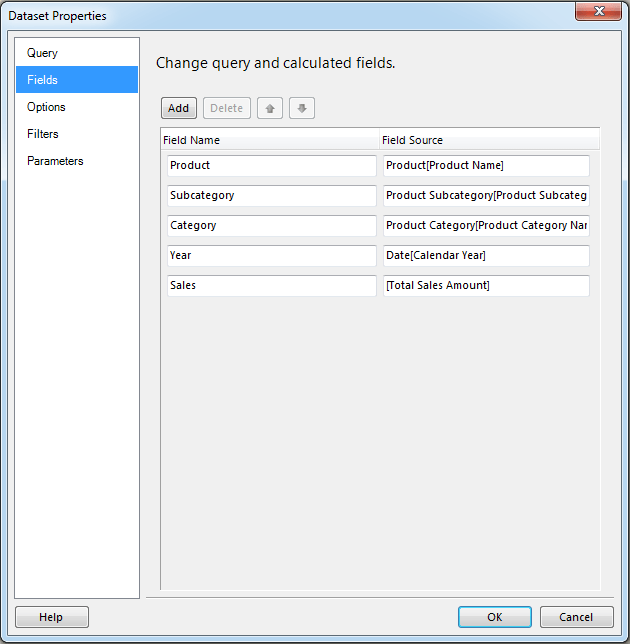Viewport: 630px width, 644px height.
Task: Click the Sales field name box
Action: tap(271, 286)
